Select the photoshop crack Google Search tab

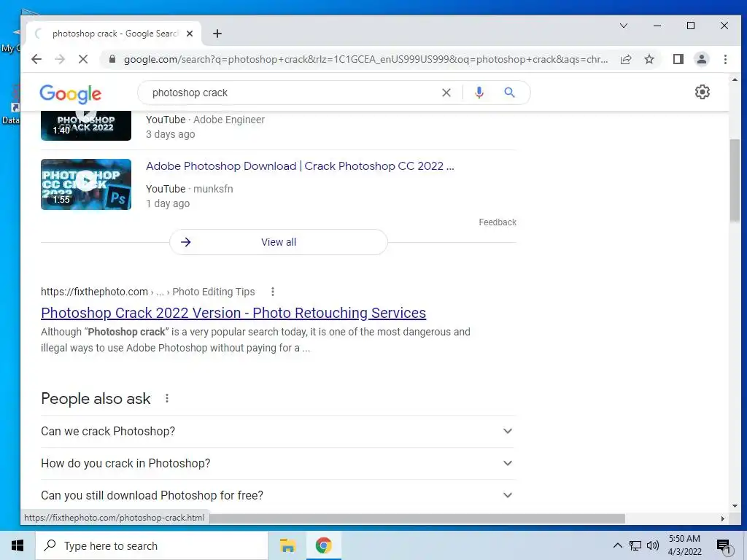coord(114,34)
